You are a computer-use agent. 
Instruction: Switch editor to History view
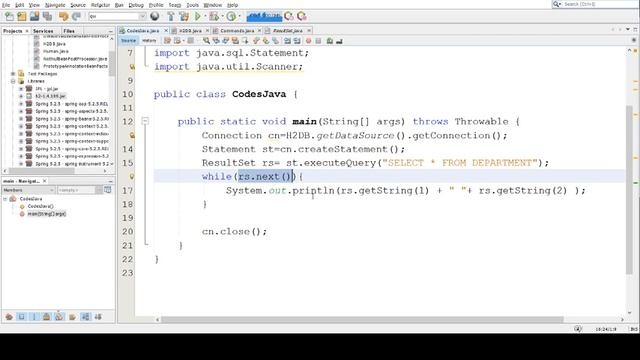click(x=149, y=41)
